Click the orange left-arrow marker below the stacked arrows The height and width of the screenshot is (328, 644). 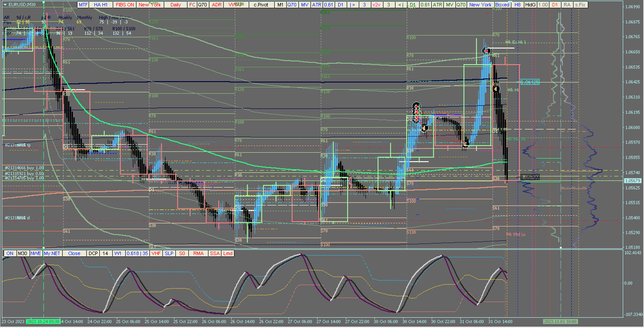pyautogui.click(x=424, y=128)
